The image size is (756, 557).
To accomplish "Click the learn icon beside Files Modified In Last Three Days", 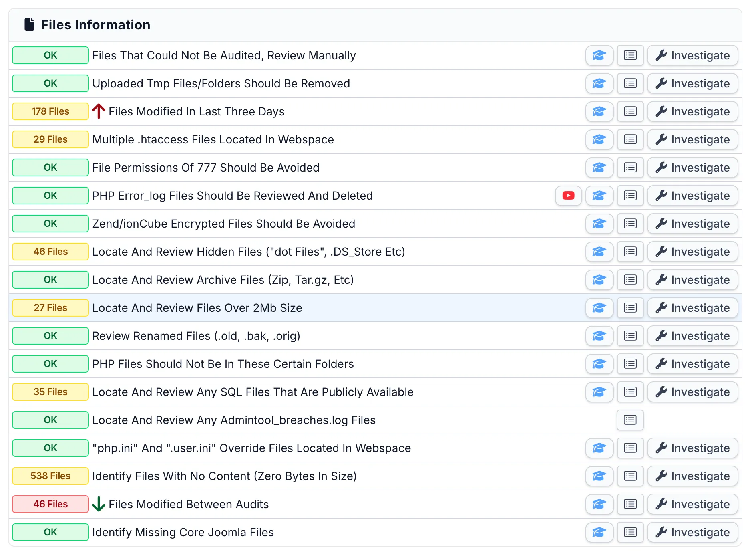I will [599, 111].
